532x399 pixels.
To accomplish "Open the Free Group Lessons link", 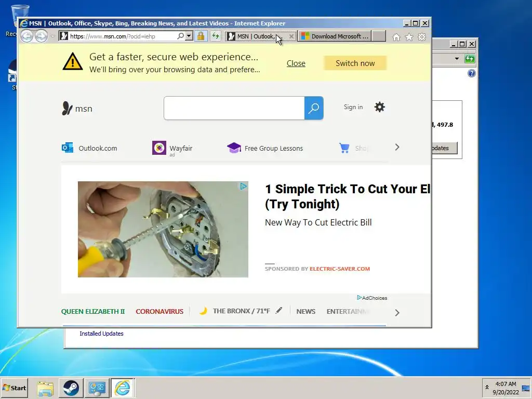I will pyautogui.click(x=265, y=148).
